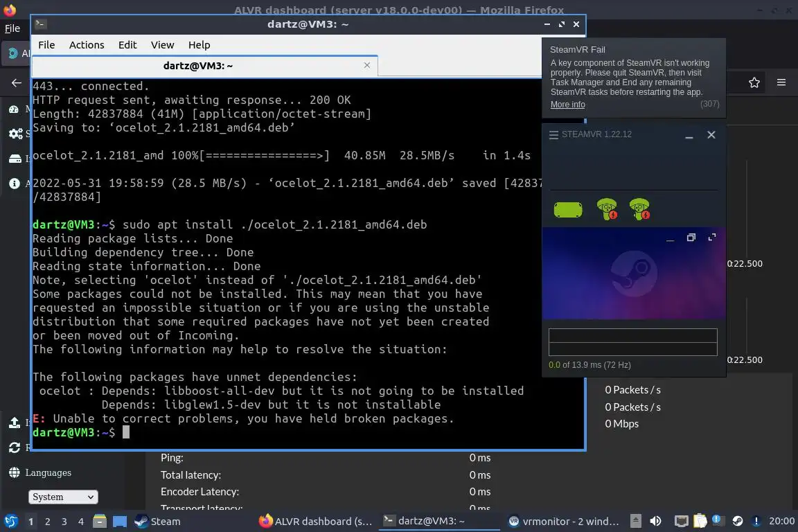
Task: Click the 'Total latency:' label
Action: pyautogui.click(x=191, y=475)
